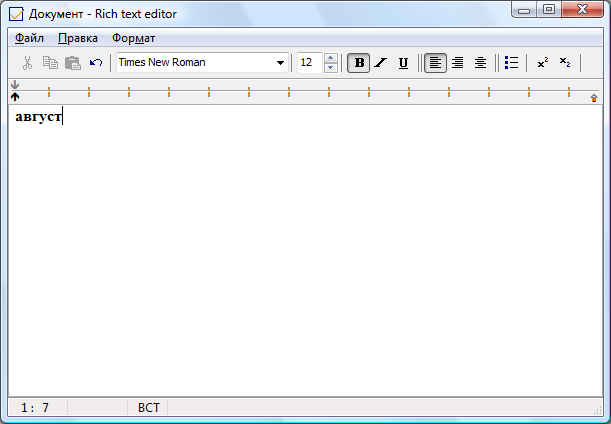Undo the last action via toolbar
The height and width of the screenshot is (424, 611).
[x=95, y=63]
